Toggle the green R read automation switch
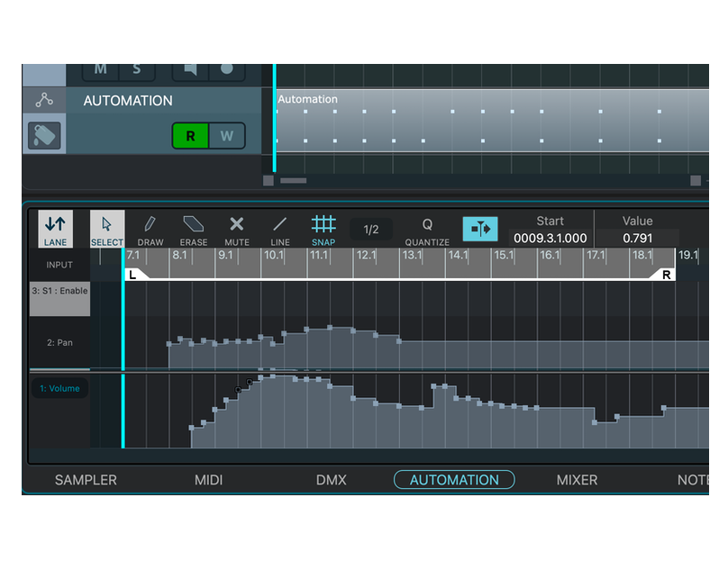 192,136
